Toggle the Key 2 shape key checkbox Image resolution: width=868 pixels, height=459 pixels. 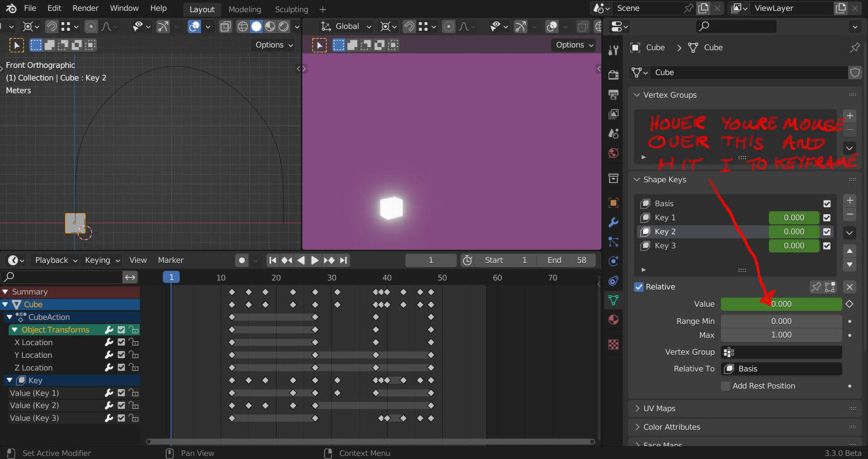pos(827,232)
